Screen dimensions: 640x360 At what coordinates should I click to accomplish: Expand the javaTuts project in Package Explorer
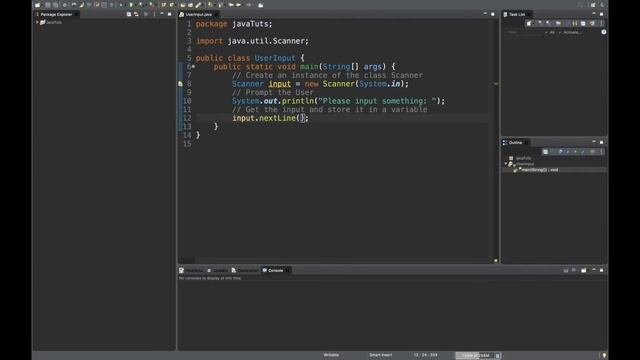(37, 22)
